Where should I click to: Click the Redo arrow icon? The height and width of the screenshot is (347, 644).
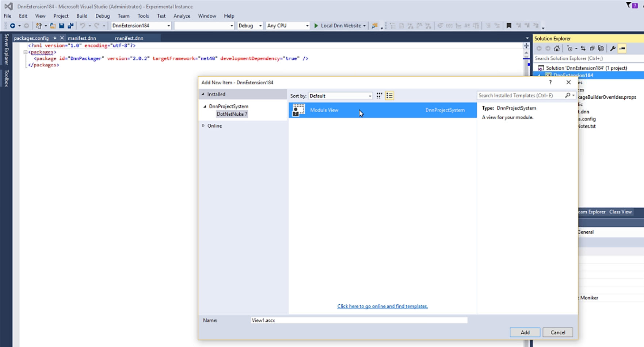[97, 26]
